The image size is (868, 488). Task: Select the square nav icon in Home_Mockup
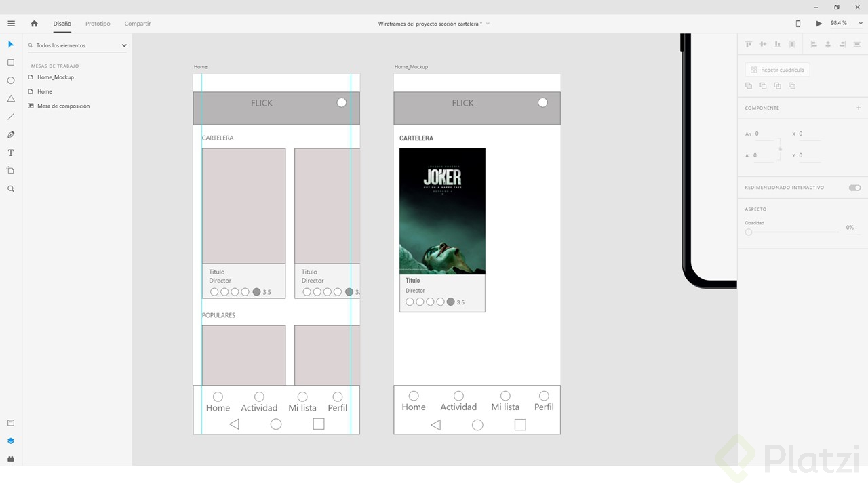click(x=520, y=425)
